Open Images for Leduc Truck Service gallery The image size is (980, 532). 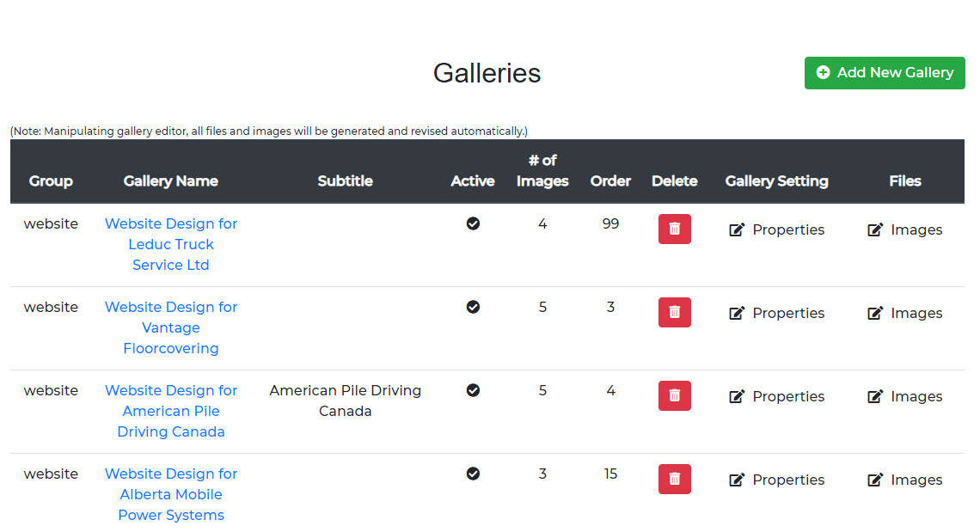click(x=905, y=229)
